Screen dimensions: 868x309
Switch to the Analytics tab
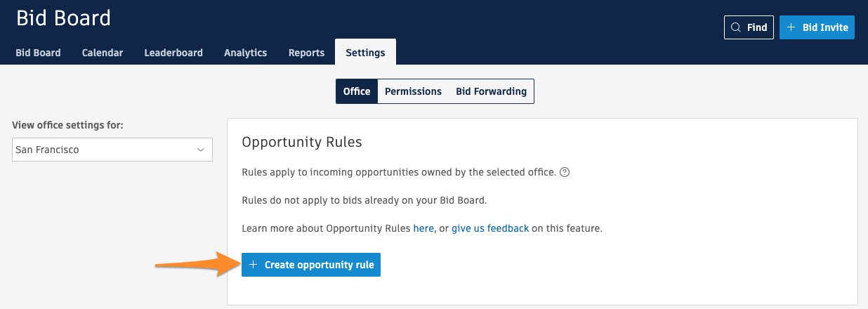(x=245, y=53)
